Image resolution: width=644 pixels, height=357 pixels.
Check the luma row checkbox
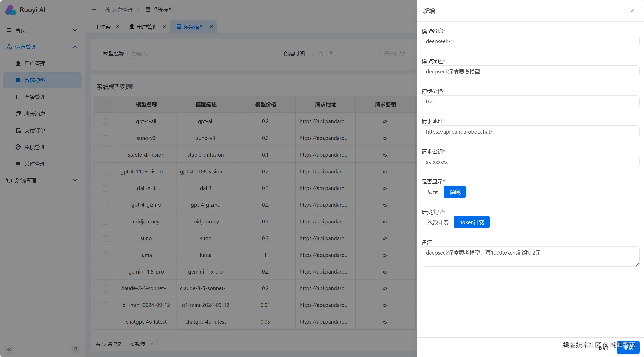(105, 255)
